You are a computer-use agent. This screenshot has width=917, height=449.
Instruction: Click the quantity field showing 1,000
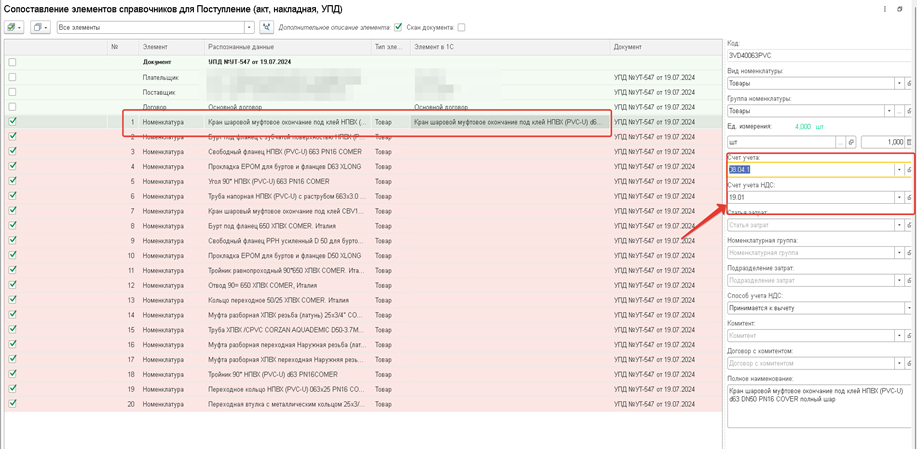point(883,141)
